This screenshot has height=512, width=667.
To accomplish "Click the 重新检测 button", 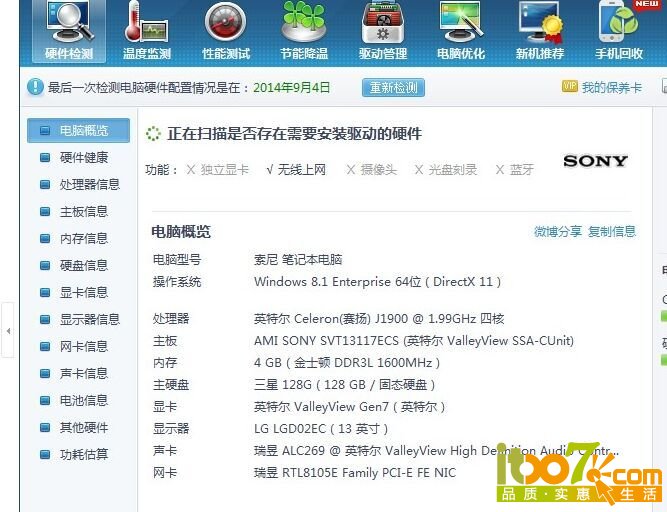I will [393, 88].
